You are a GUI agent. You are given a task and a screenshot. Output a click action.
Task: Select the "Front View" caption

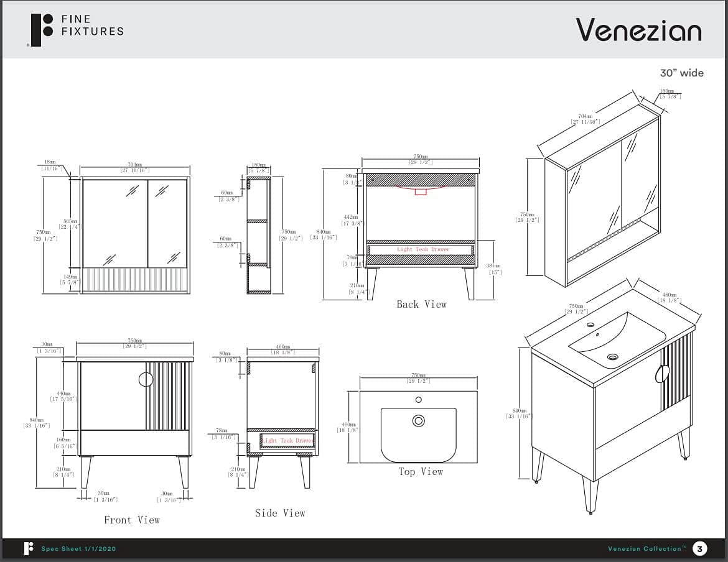point(132,520)
